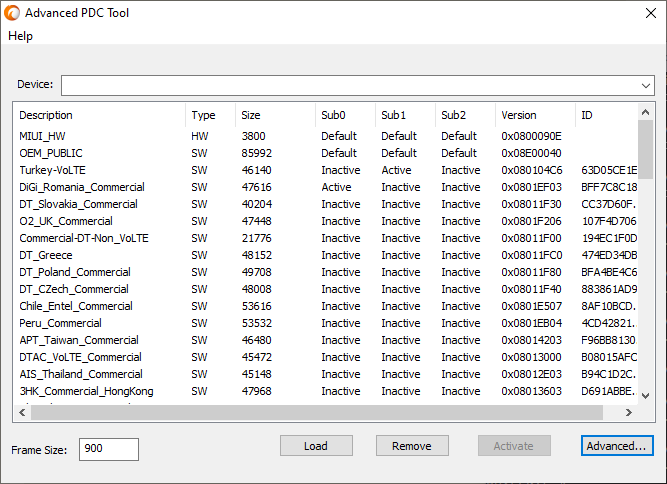Viewport: 667px width, 484px height.
Task: Click the Load button
Action: tap(316, 446)
